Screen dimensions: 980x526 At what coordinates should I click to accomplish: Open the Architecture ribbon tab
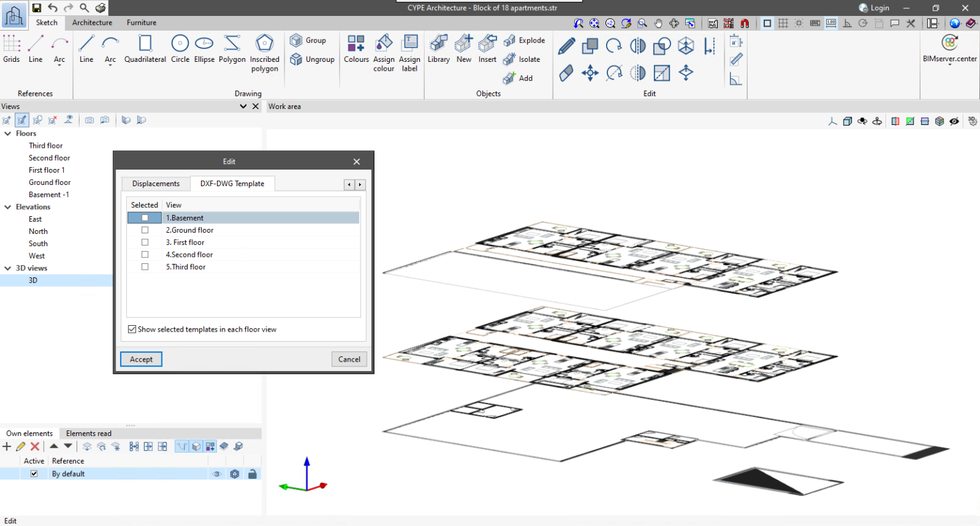tap(92, 22)
